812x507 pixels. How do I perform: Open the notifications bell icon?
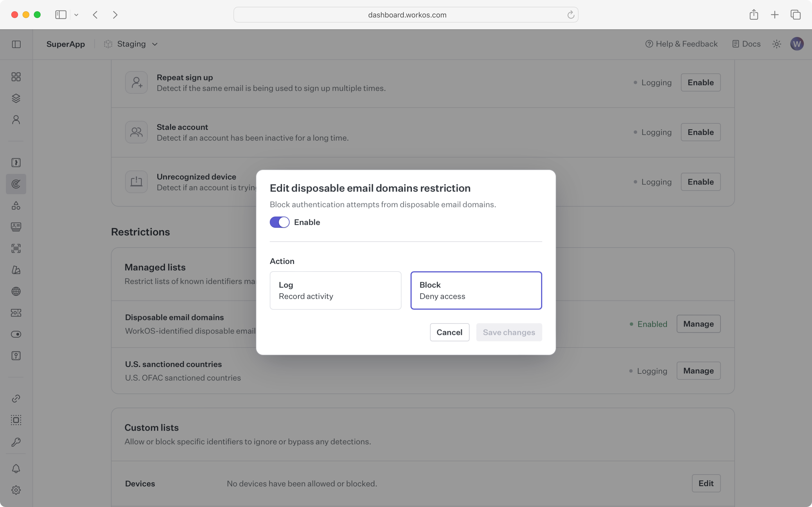[x=16, y=468]
